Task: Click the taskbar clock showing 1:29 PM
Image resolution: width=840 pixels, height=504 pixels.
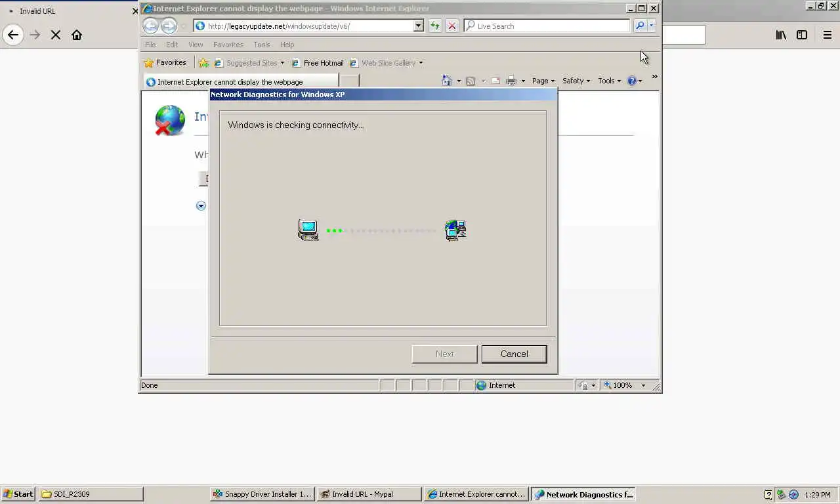Action: [x=817, y=495]
